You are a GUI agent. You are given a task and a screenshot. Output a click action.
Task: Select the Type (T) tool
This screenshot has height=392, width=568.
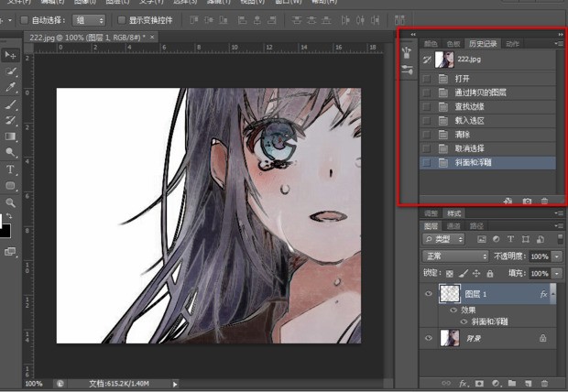click(x=11, y=170)
